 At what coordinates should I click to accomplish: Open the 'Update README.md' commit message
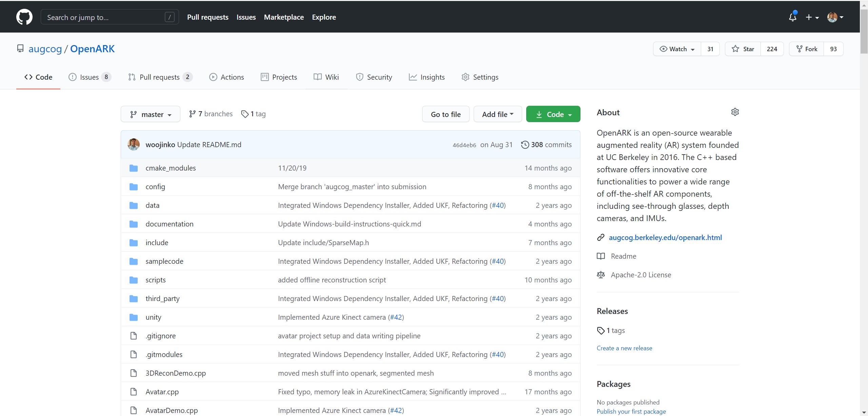pyautogui.click(x=209, y=145)
